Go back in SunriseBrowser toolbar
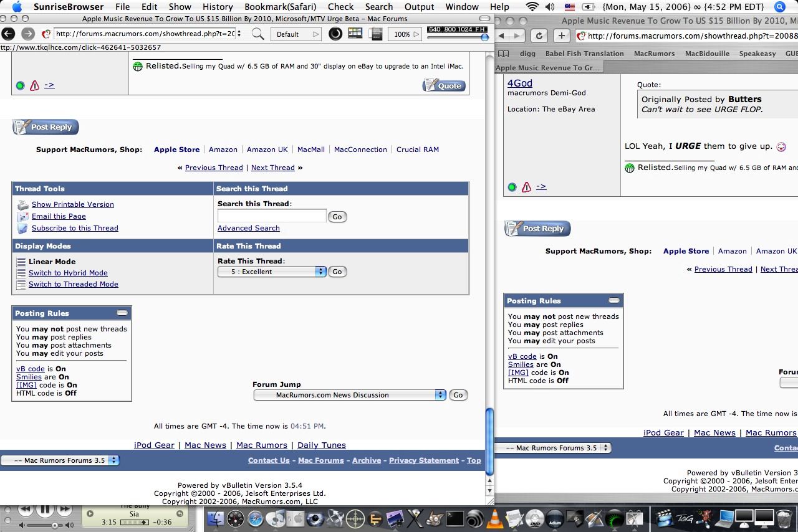Image resolution: width=798 pixels, height=532 pixels. coord(9,34)
